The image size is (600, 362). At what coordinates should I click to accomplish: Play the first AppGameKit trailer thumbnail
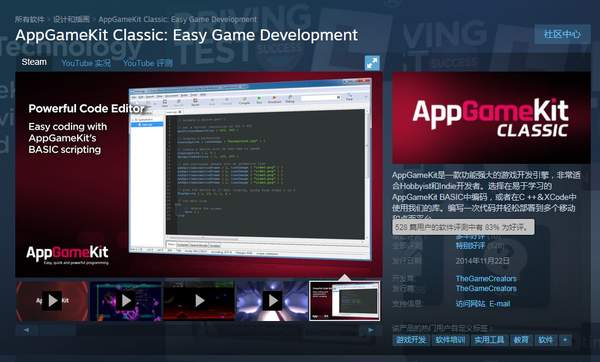click(52, 301)
